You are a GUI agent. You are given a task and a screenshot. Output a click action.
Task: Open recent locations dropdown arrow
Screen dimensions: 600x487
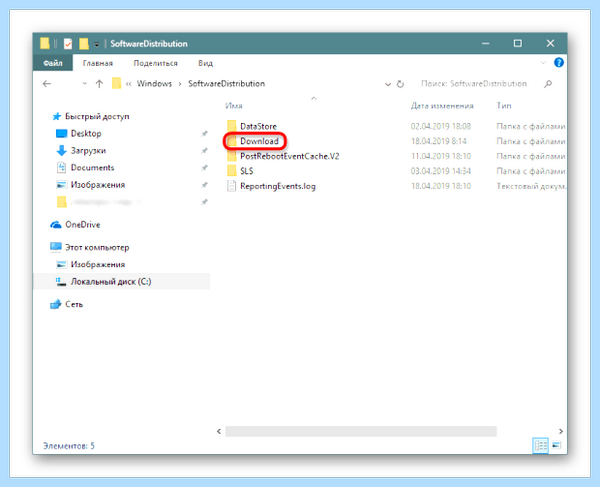85,84
